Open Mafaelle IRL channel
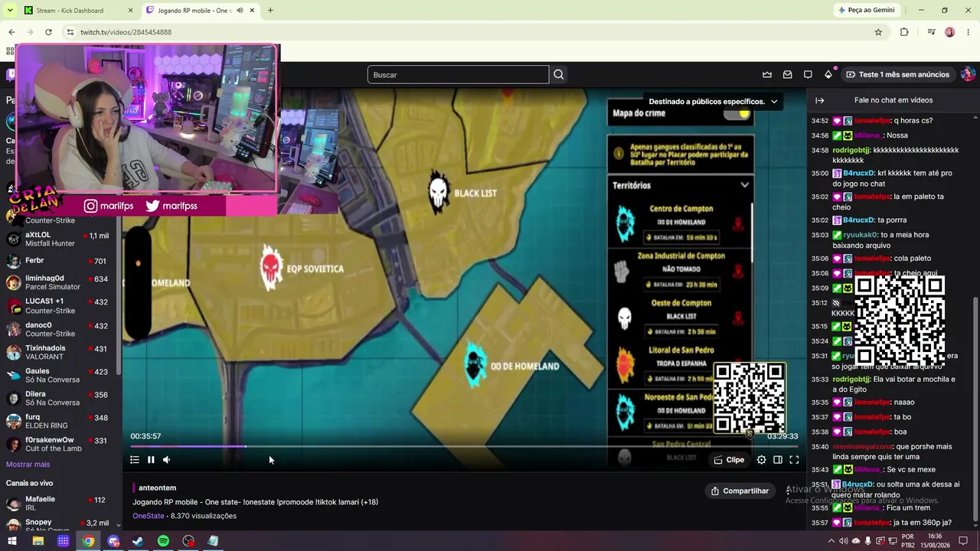980x551 pixels. click(x=60, y=504)
